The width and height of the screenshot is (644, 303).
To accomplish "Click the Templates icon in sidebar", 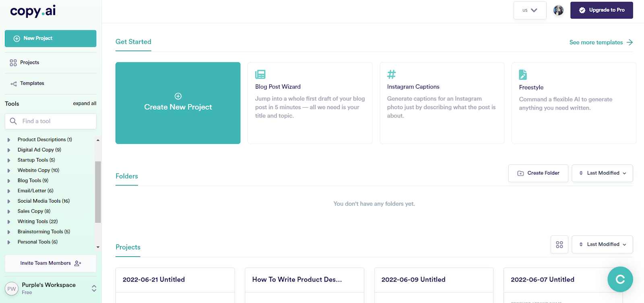I will [x=14, y=84].
